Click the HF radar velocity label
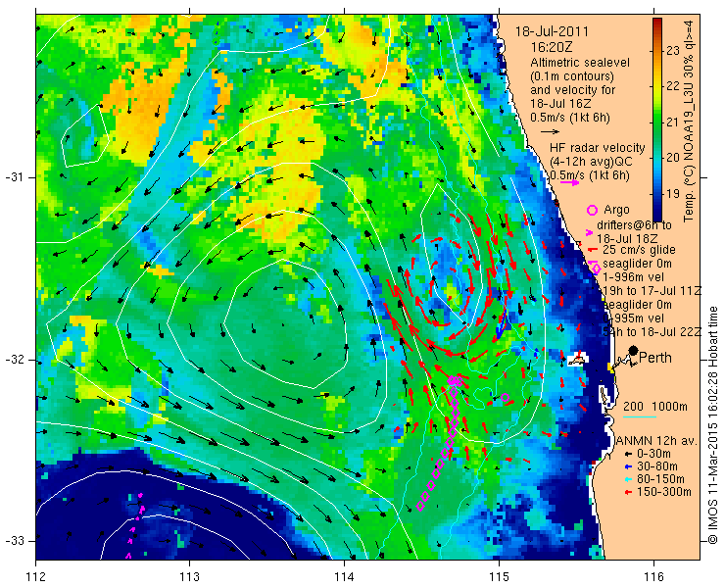This screenshot has height=588, width=725. tap(597, 148)
